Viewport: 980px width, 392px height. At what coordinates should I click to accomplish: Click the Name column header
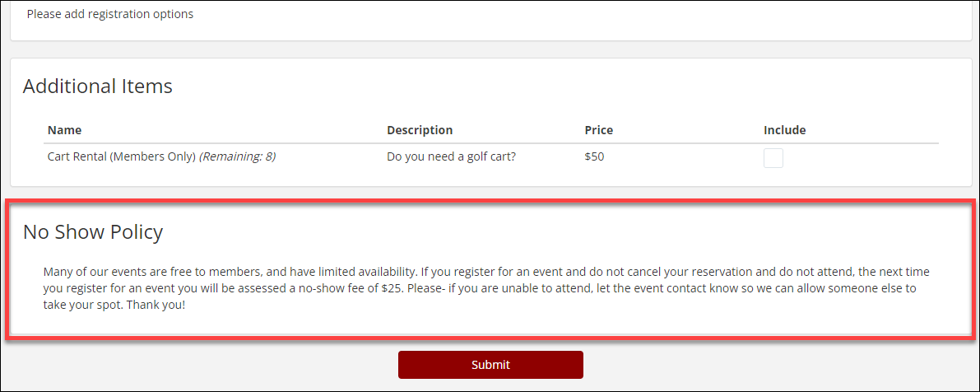(x=64, y=130)
